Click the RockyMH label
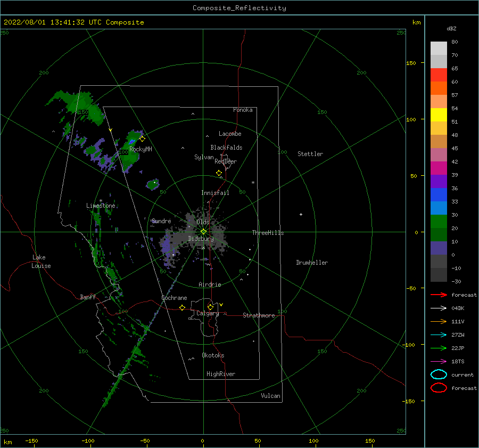 click(141, 150)
